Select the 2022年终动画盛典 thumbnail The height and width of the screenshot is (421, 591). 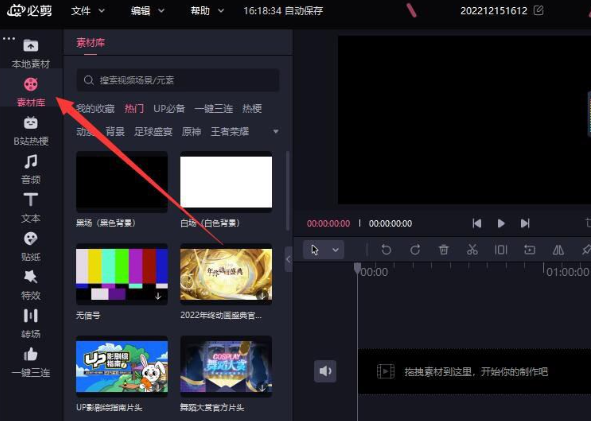[x=226, y=274]
